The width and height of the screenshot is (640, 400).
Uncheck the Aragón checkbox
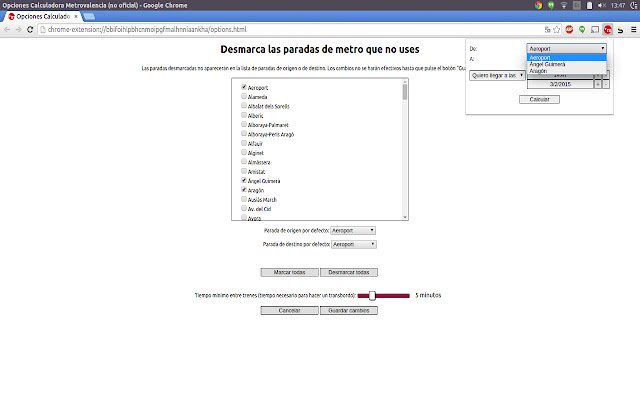pyautogui.click(x=244, y=190)
